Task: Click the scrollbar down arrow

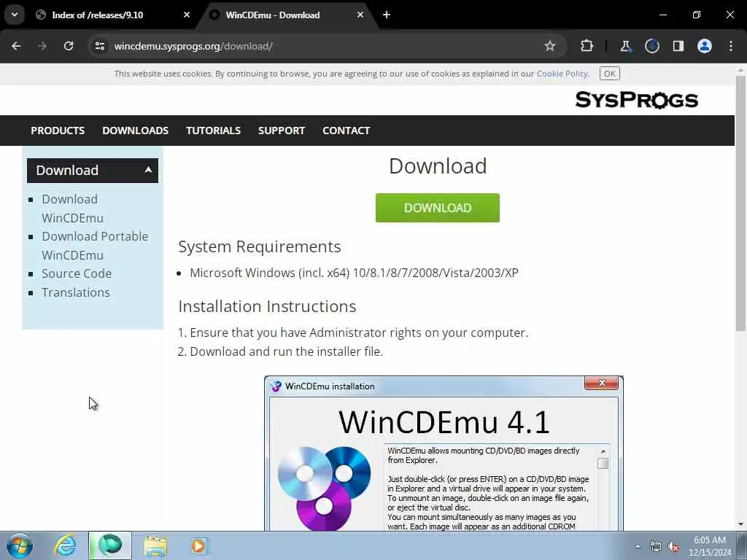Action: coord(740,525)
